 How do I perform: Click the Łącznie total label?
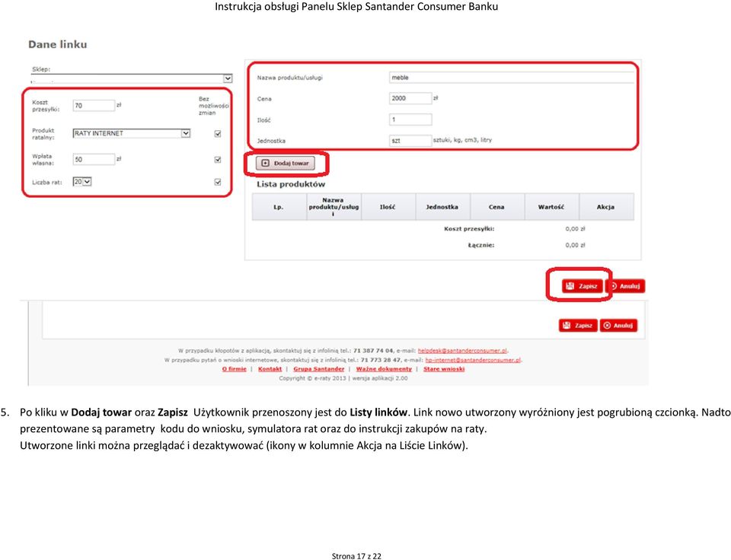[481, 245]
